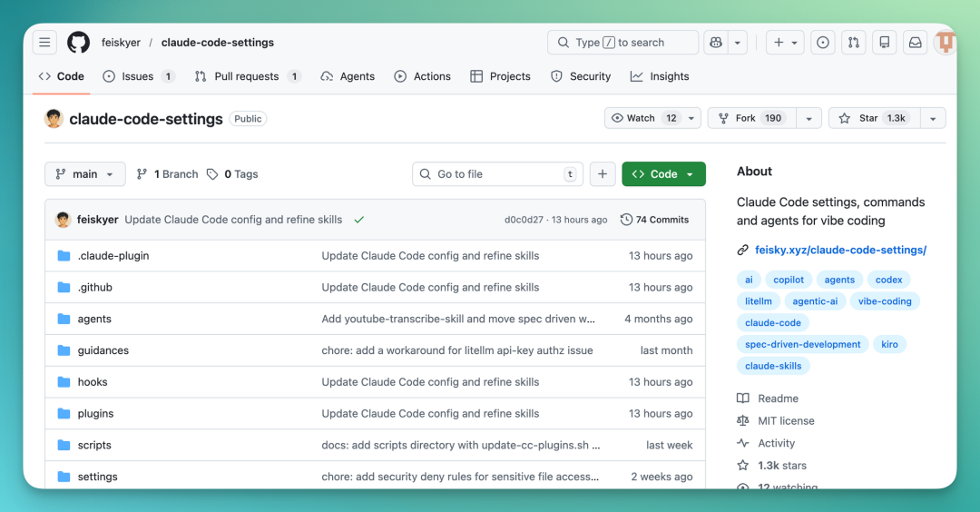The image size is (980, 512).
Task: Click the add file plus button
Action: click(603, 173)
